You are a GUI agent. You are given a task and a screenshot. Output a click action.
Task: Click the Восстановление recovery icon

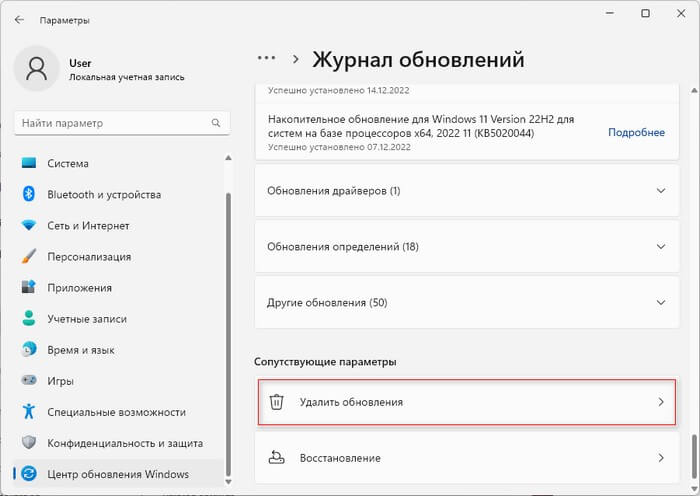pyautogui.click(x=278, y=458)
